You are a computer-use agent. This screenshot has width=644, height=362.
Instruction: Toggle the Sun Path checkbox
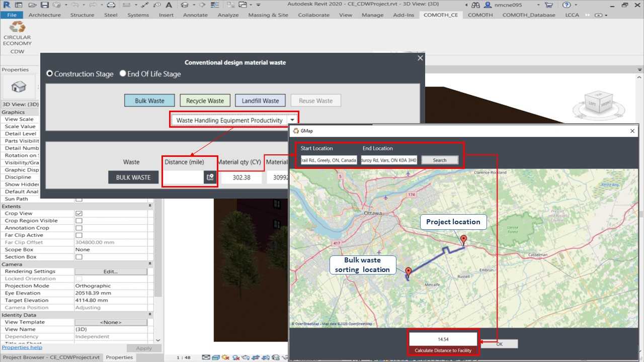point(78,199)
